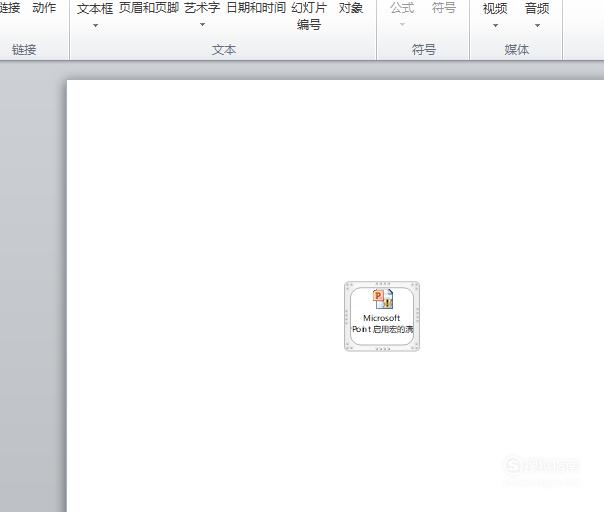The width and height of the screenshot is (604, 512).
Task: Click the 动作 (Action) ribbon button
Action: [x=44, y=8]
